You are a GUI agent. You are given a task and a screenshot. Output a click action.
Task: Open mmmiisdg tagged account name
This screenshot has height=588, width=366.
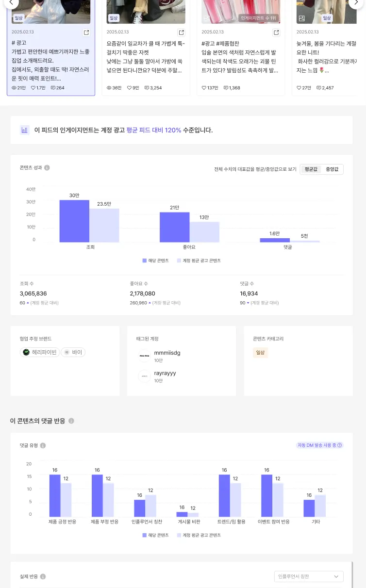pos(167,353)
